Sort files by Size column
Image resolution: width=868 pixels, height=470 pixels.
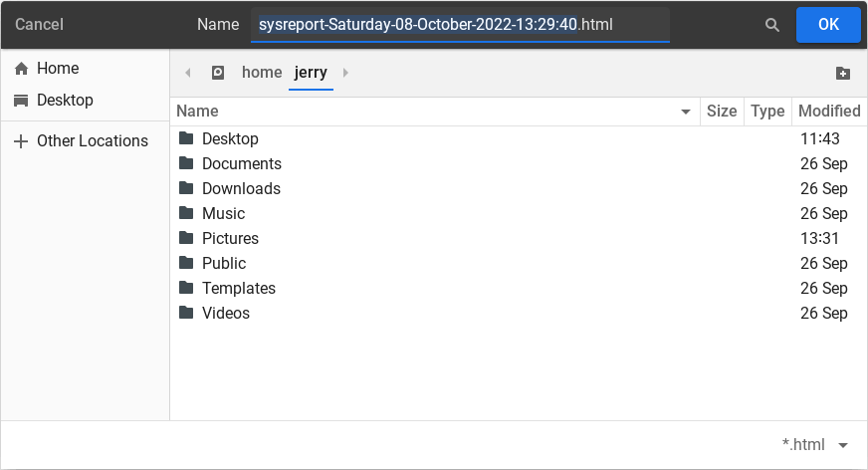click(x=721, y=112)
